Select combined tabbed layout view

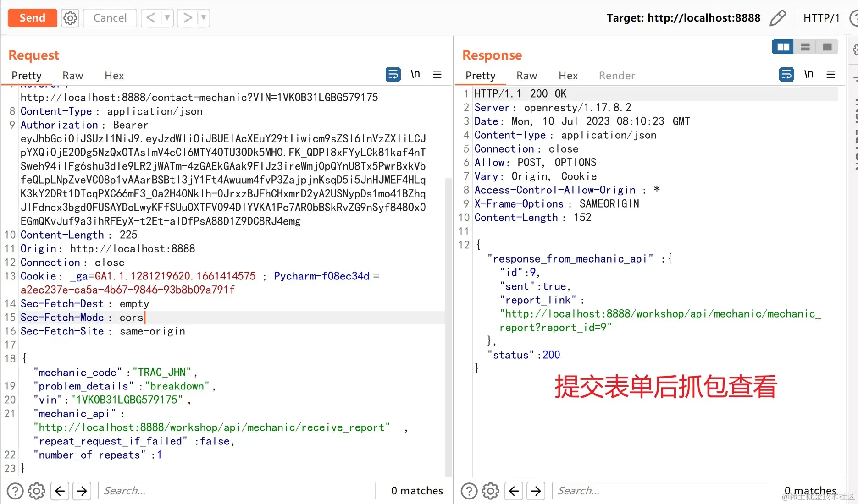click(827, 47)
